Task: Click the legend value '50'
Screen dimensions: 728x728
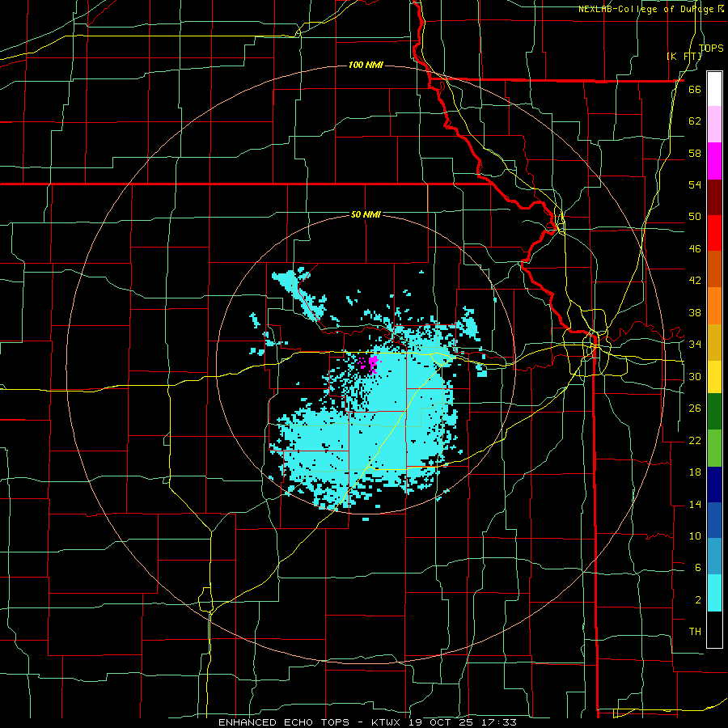Action: click(695, 217)
